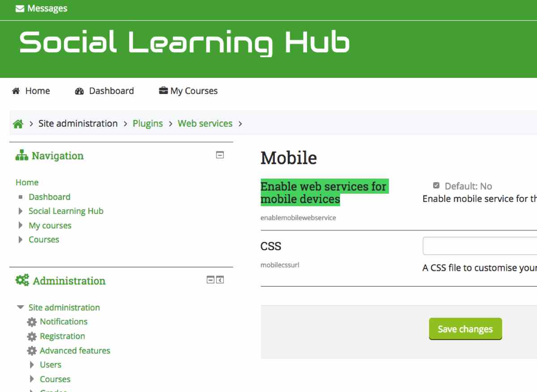Click the Messages envelope icon
This screenshot has width=537, height=392.
20,9
